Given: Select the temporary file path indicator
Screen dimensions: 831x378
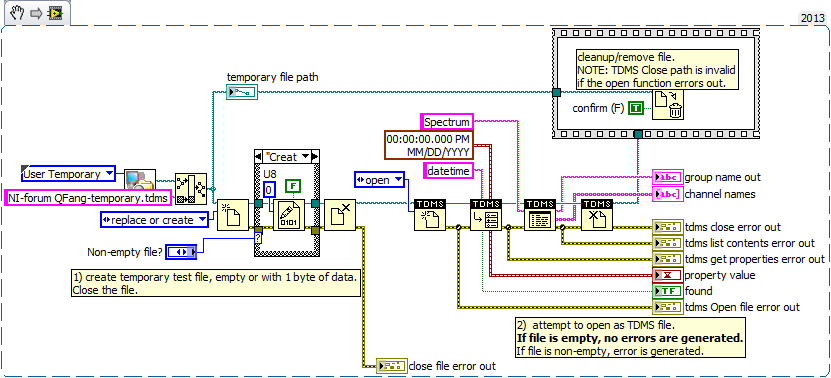Looking at the screenshot, I should [x=242, y=93].
